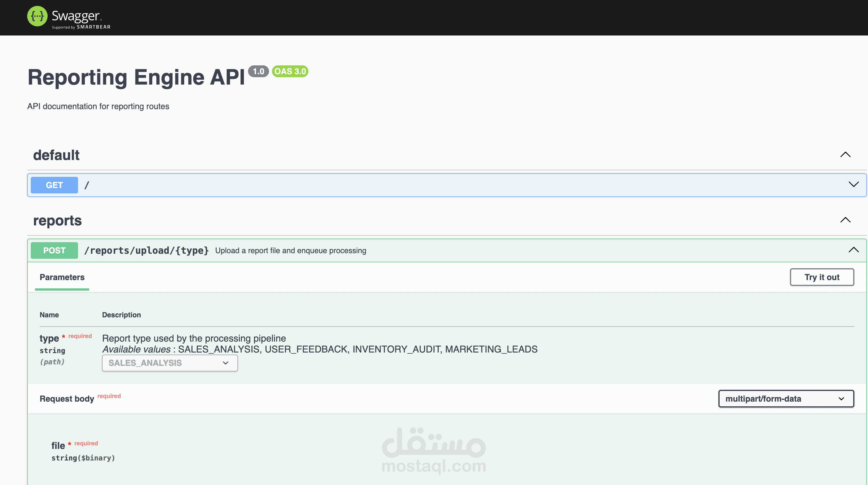Click the reports tag heading
The width and height of the screenshot is (868, 485).
57,220
